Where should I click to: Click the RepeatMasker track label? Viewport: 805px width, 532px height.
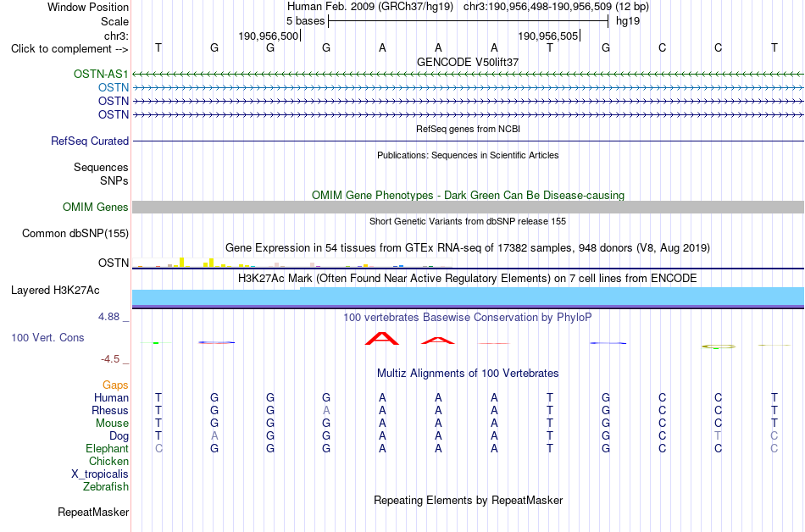pos(93,512)
